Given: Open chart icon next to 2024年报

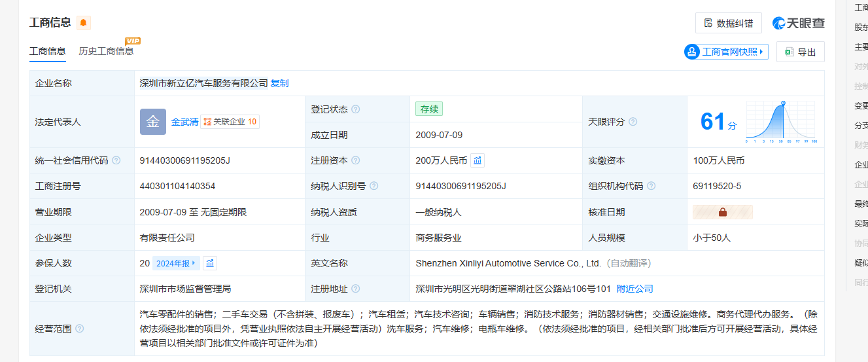Looking at the screenshot, I should [x=210, y=263].
